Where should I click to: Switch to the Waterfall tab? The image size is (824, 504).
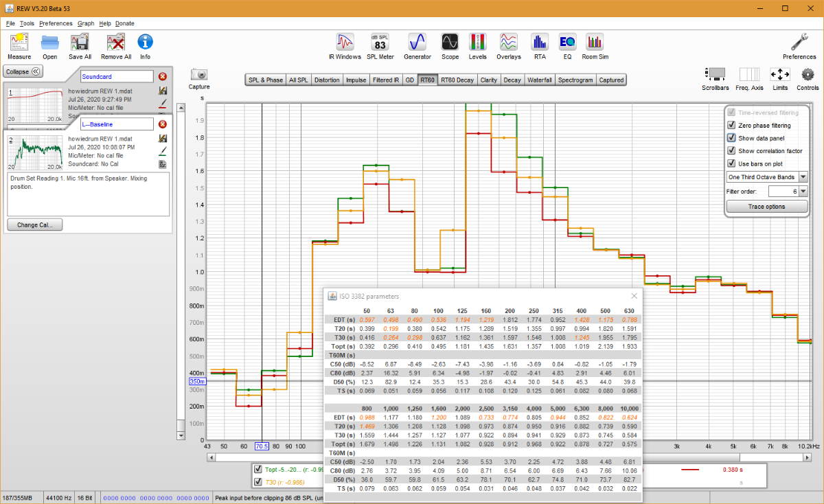[542, 80]
